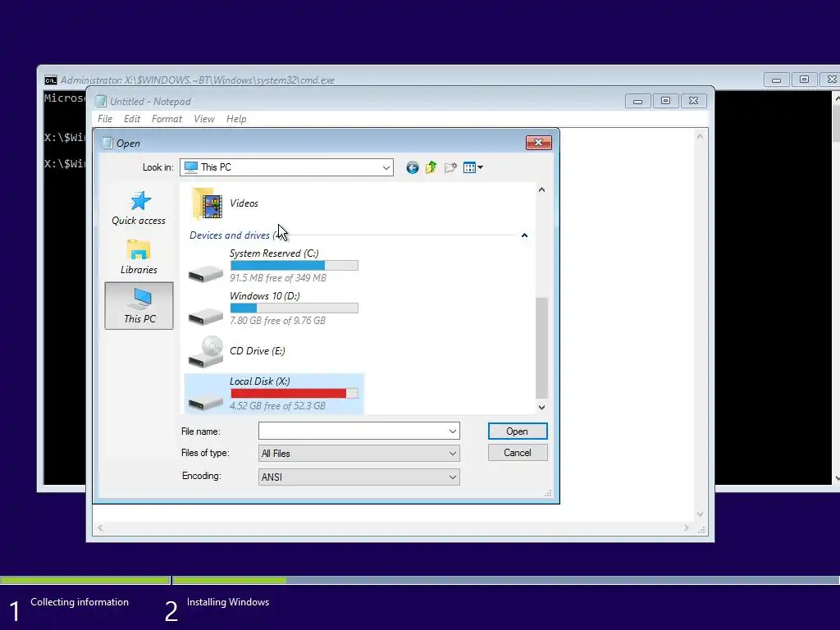Click the Notepad horizontal scrollbar left arrow

coord(100,528)
